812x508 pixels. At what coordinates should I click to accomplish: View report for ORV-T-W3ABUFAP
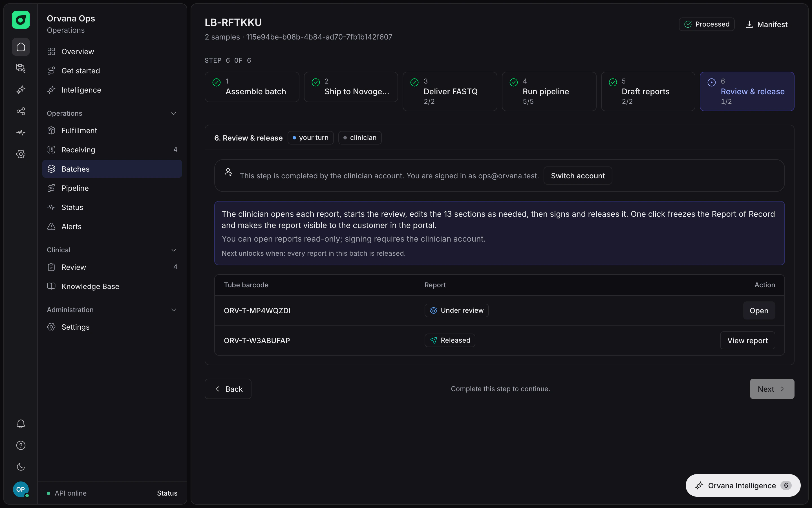click(748, 340)
